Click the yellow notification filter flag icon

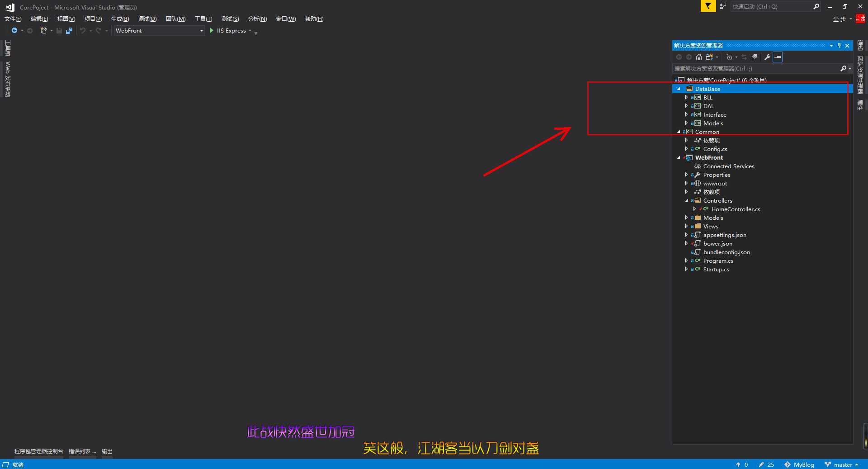(708, 6)
